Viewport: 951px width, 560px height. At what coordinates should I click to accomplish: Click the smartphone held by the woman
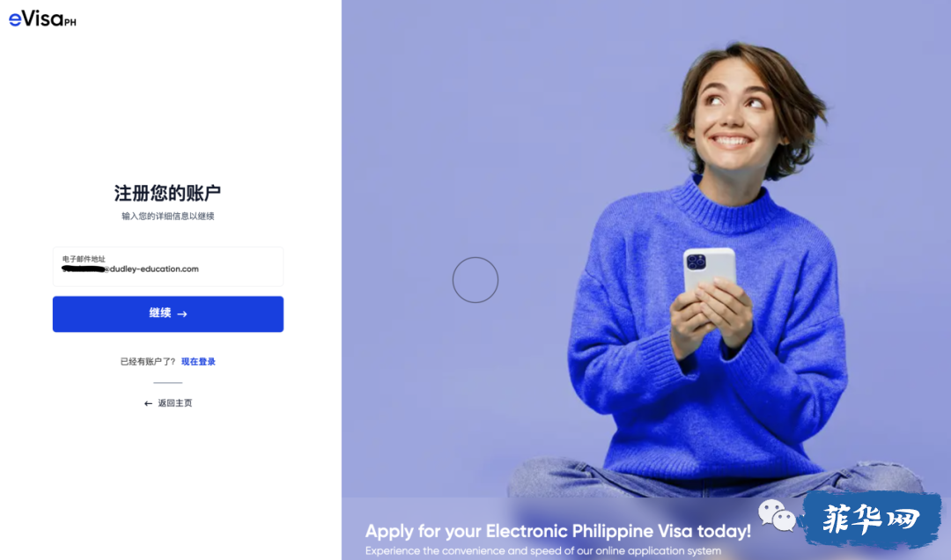(709, 270)
